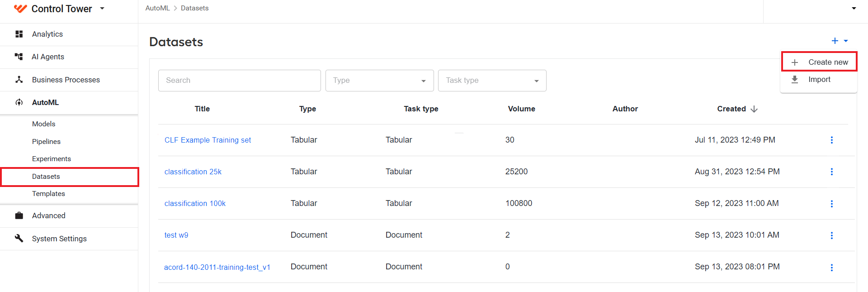
Task: Sort by the Created column header
Action: coord(731,109)
